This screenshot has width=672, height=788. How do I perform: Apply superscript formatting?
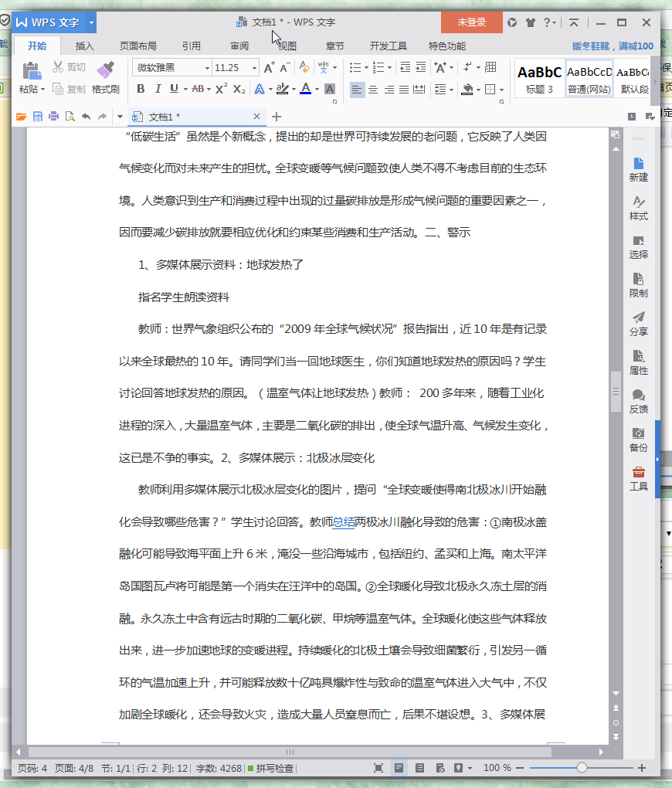[221, 89]
